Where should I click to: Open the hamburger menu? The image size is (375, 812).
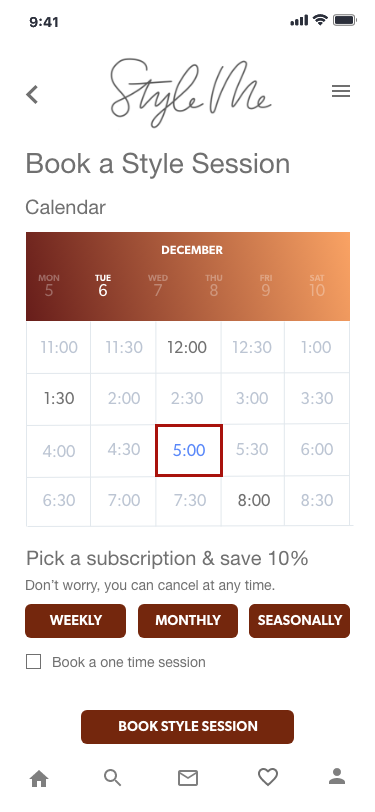tap(341, 92)
